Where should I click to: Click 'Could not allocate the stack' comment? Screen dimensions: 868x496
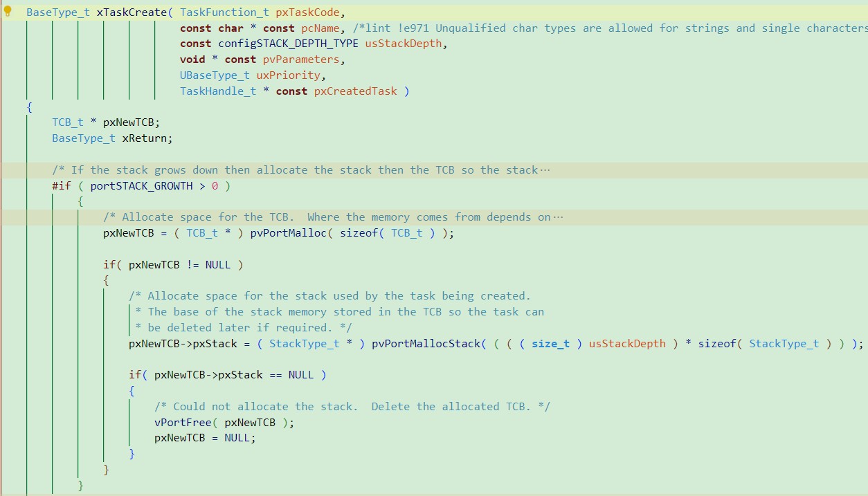(x=263, y=407)
